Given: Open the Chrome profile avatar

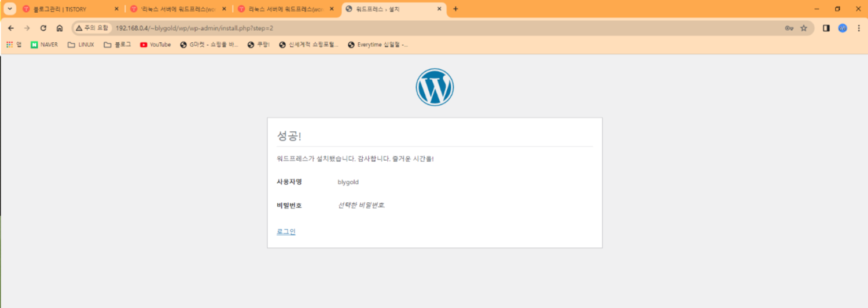Looking at the screenshot, I should pos(843,28).
